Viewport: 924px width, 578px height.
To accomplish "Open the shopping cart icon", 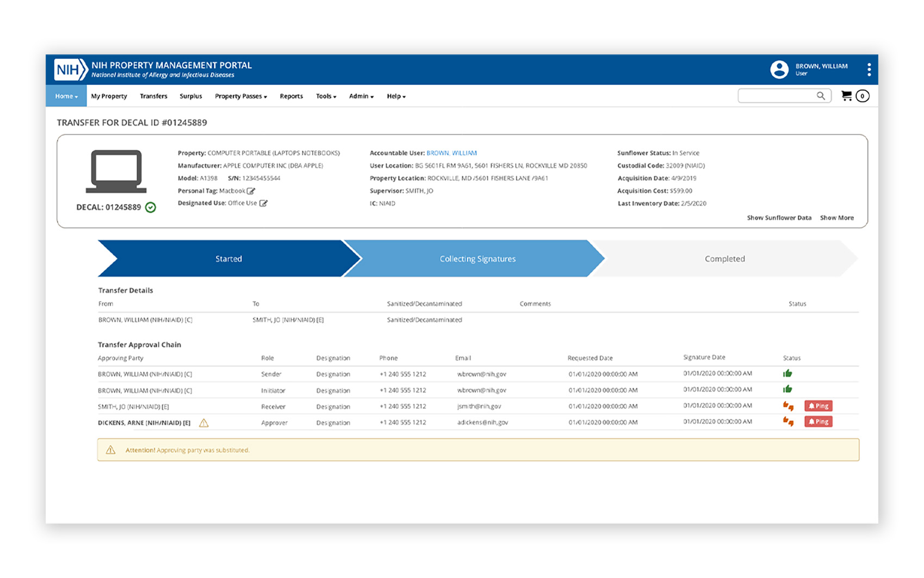I will click(x=846, y=96).
